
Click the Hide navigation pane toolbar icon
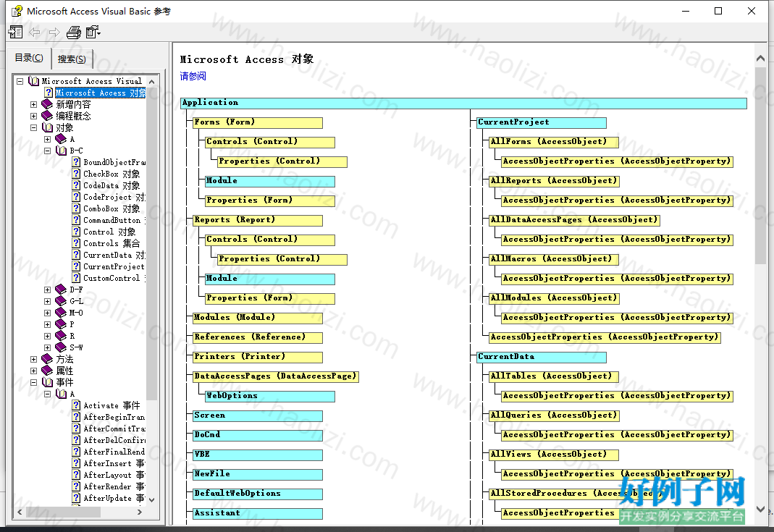pos(15,33)
